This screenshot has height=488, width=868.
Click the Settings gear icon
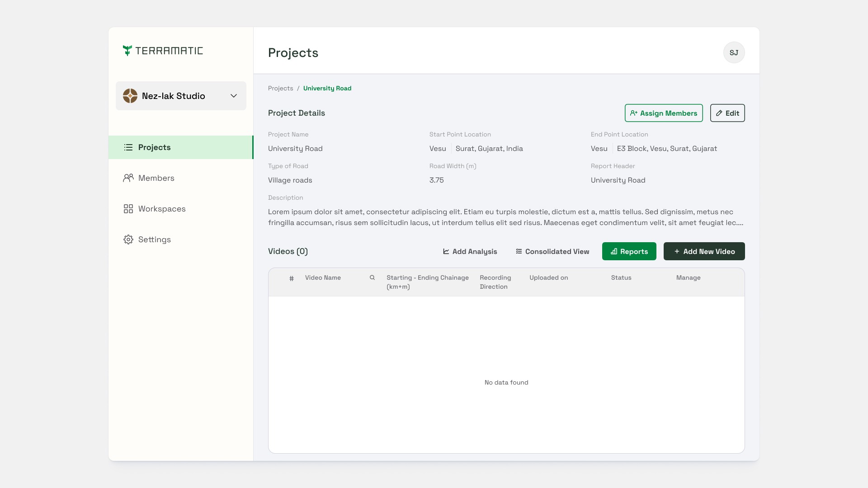coord(128,239)
